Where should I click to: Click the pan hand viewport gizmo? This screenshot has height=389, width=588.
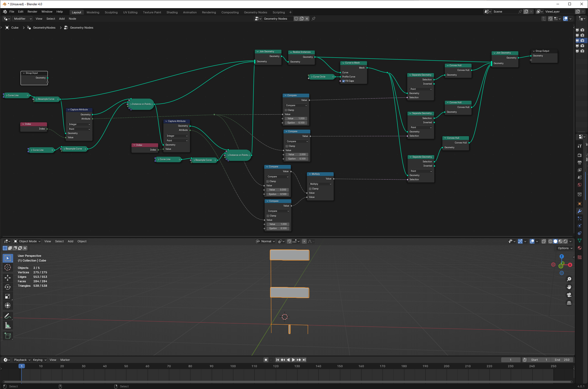pos(569,287)
